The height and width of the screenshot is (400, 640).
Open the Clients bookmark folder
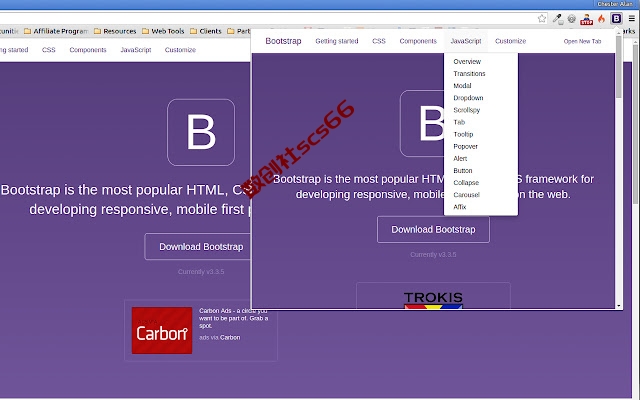click(206, 31)
